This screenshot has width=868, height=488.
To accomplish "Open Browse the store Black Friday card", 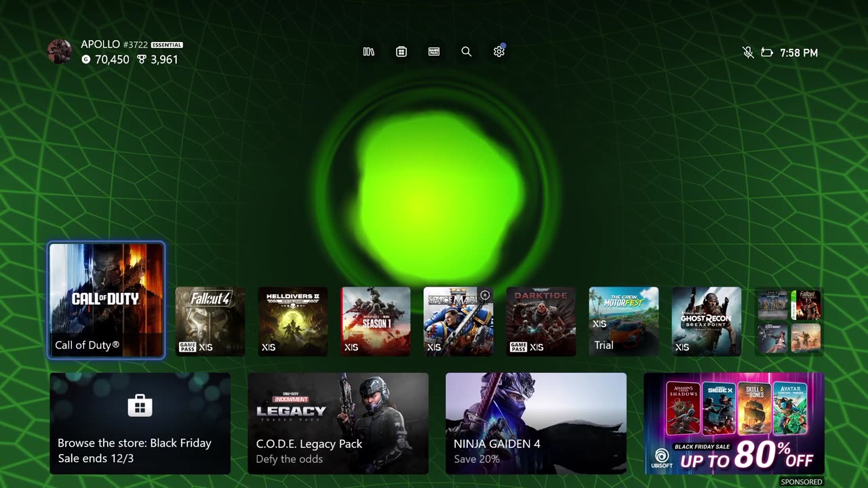I will (140, 424).
